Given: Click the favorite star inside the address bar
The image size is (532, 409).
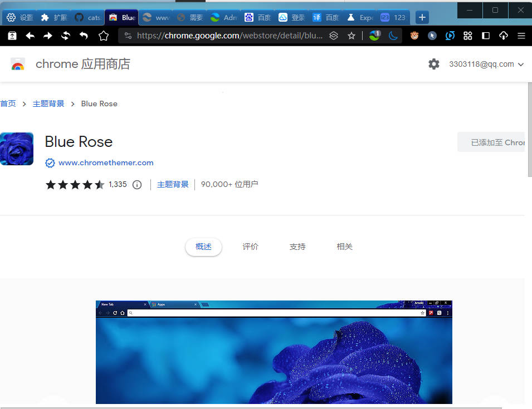Looking at the screenshot, I should click(x=352, y=36).
